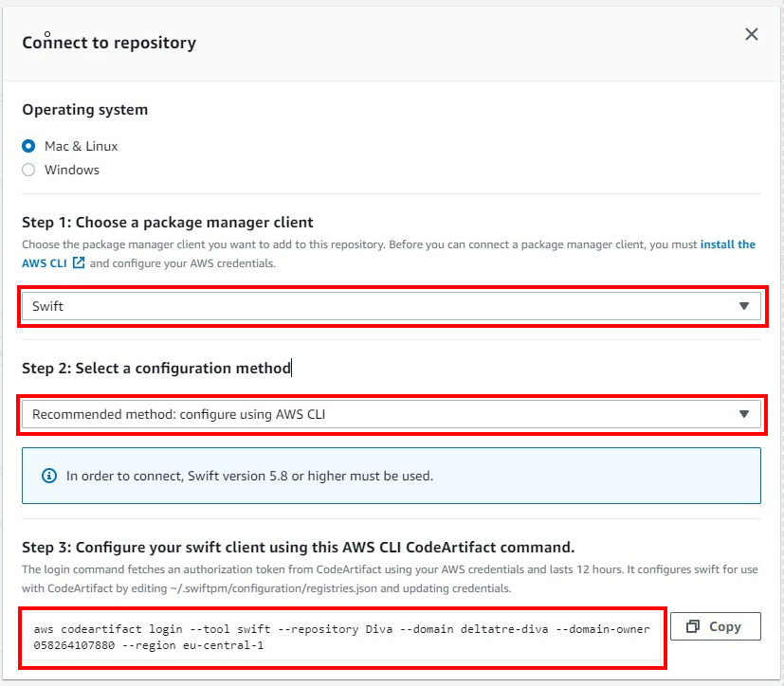This screenshot has height=686, width=784.
Task: Choose the Windows operating system radio button
Action: tap(28, 170)
